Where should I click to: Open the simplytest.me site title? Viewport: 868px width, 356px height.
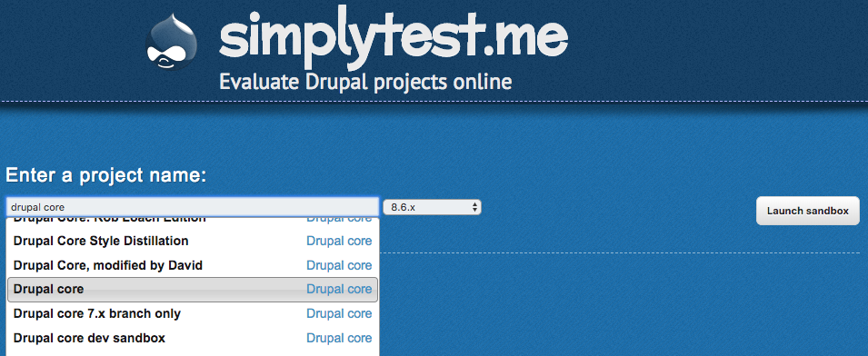(x=394, y=37)
